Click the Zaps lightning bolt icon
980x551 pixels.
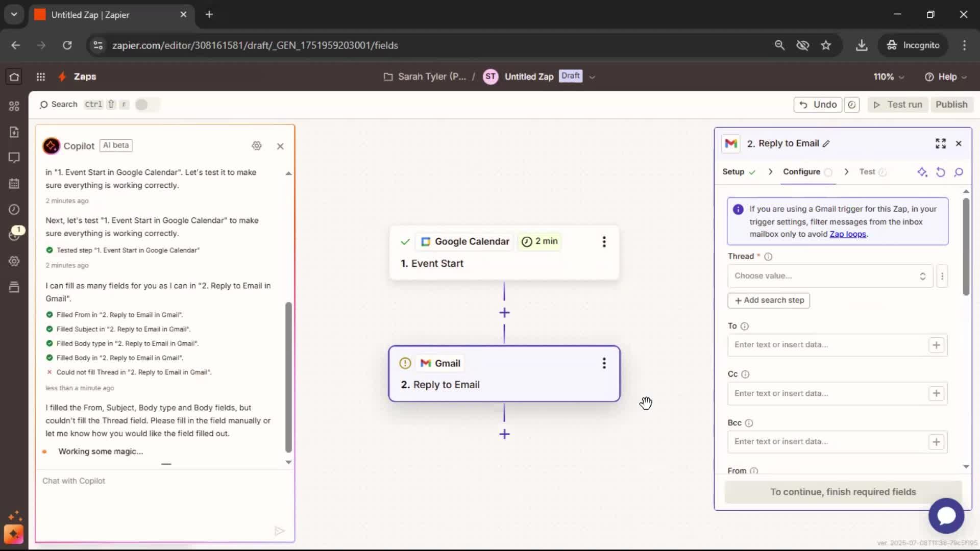tap(62, 77)
